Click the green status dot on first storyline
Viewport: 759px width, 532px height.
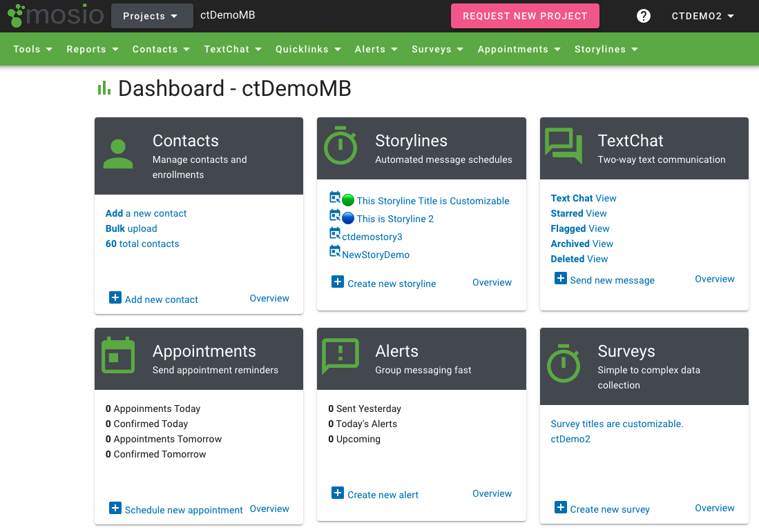click(348, 201)
